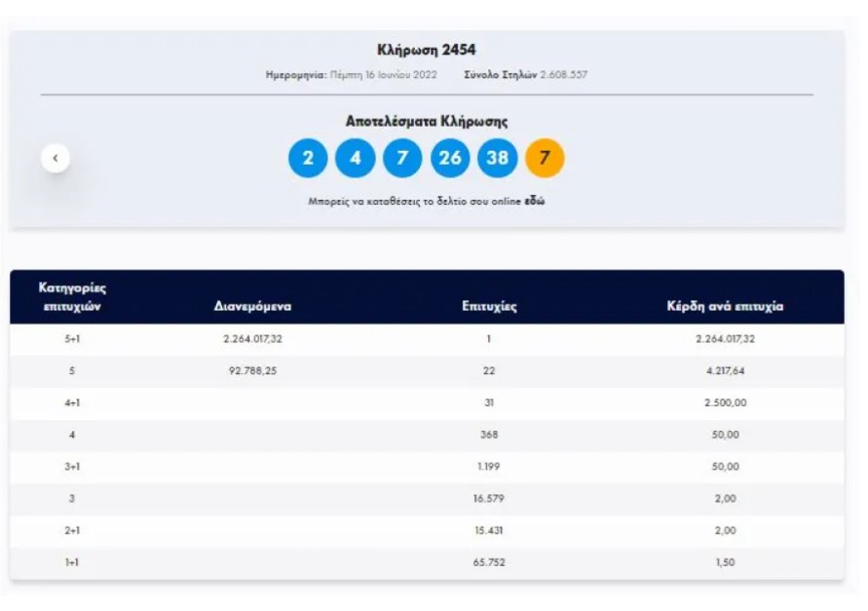This screenshot has width=868, height=611.
Task: Click '2.264.017,32' in the Διανεμόμενα column
Action: click(x=252, y=339)
